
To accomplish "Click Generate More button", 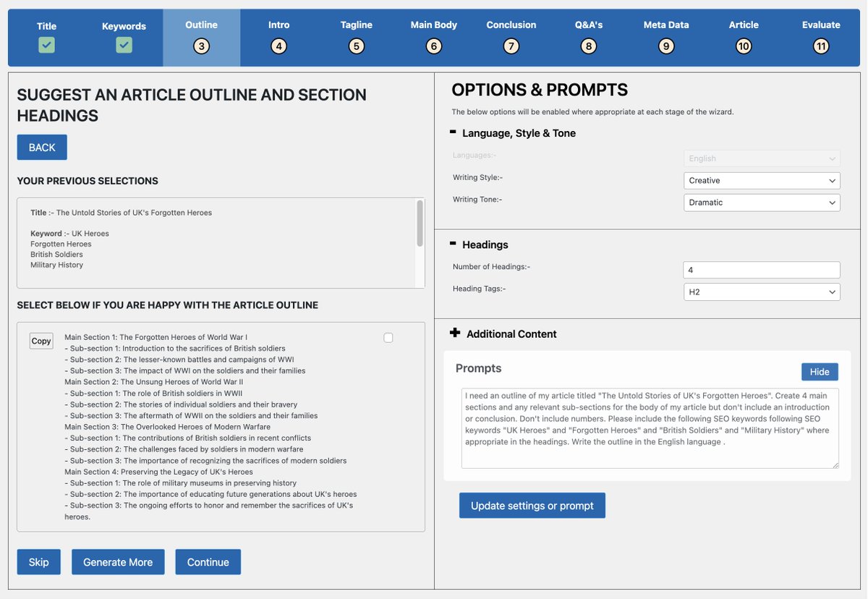I will pos(118,562).
